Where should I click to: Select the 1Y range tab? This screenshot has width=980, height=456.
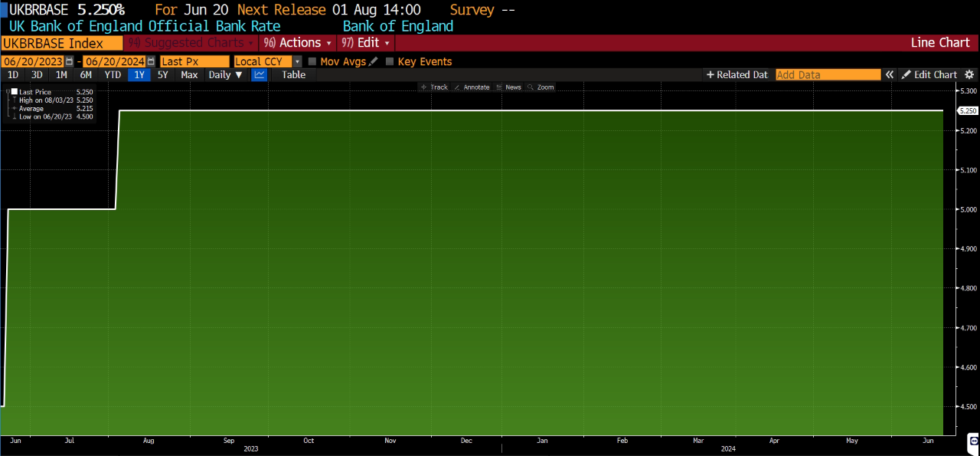click(x=139, y=74)
